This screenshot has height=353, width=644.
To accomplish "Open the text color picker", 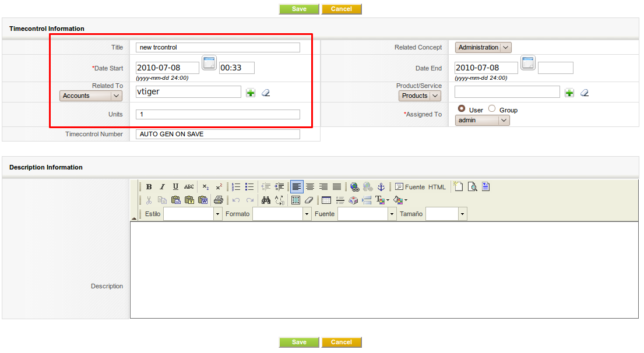I will [x=382, y=200].
